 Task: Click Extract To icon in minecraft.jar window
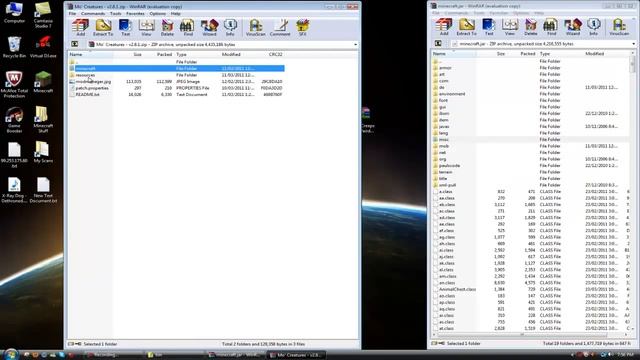tap(467, 27)
